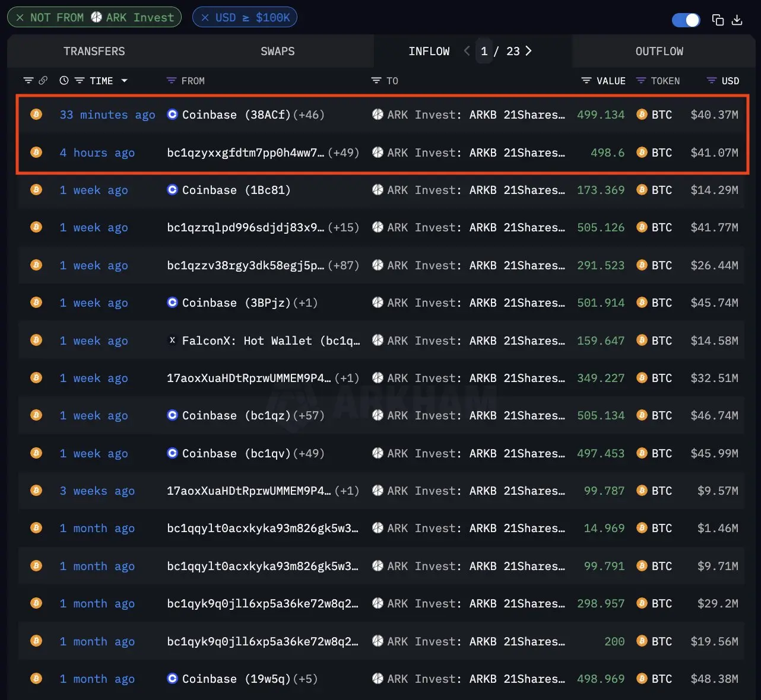Toggle the blue switch at top right

(686, 20)
